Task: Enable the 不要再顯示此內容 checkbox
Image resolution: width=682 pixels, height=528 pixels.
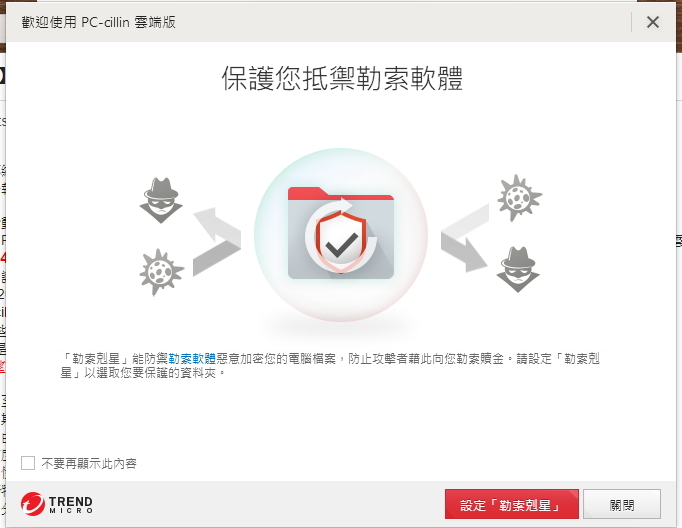Action: click(x=28, y=463)
